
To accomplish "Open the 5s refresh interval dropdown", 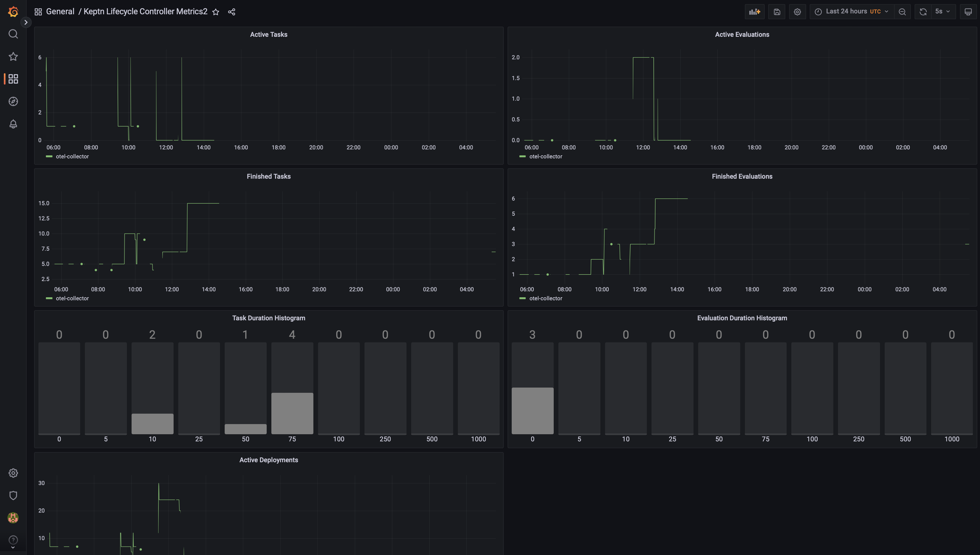I will tap(942, 12).
